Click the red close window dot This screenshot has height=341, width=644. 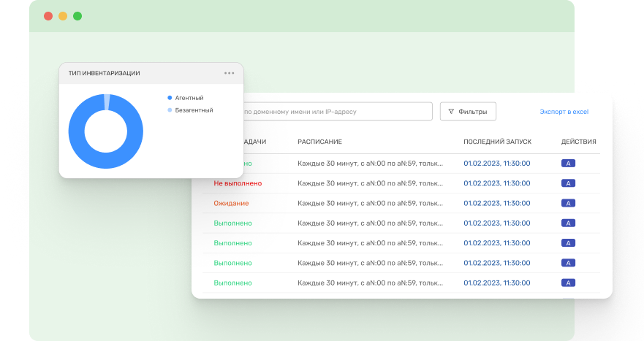48,16
